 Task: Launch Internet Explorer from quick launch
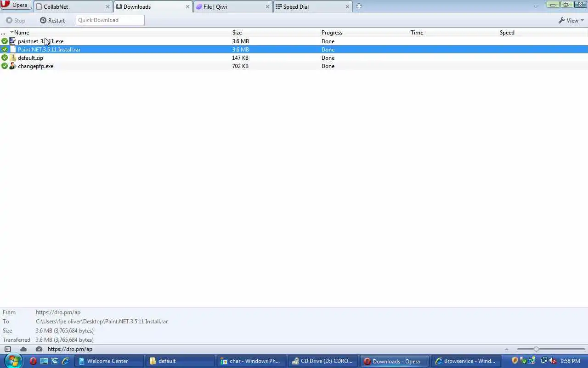point(65,361)
